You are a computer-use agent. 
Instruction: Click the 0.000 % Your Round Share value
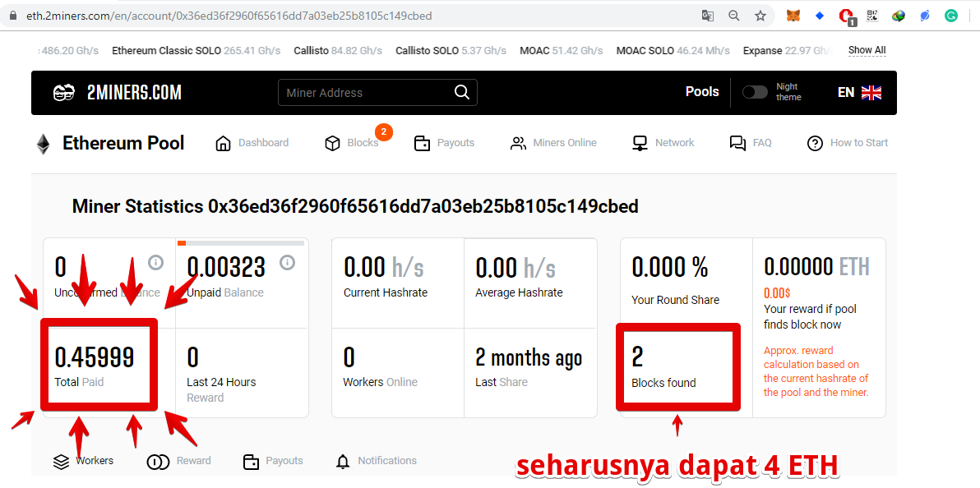click(670, 268)
